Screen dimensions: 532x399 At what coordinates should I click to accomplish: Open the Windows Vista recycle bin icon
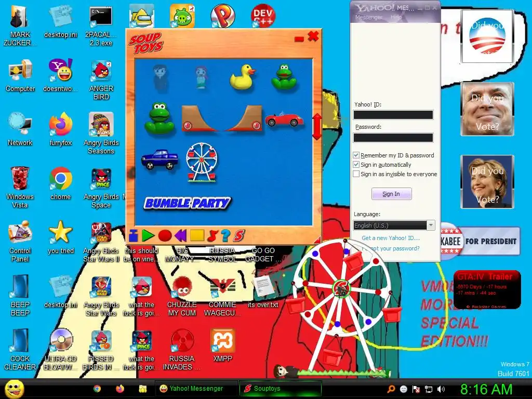click(x=20, y=187)
